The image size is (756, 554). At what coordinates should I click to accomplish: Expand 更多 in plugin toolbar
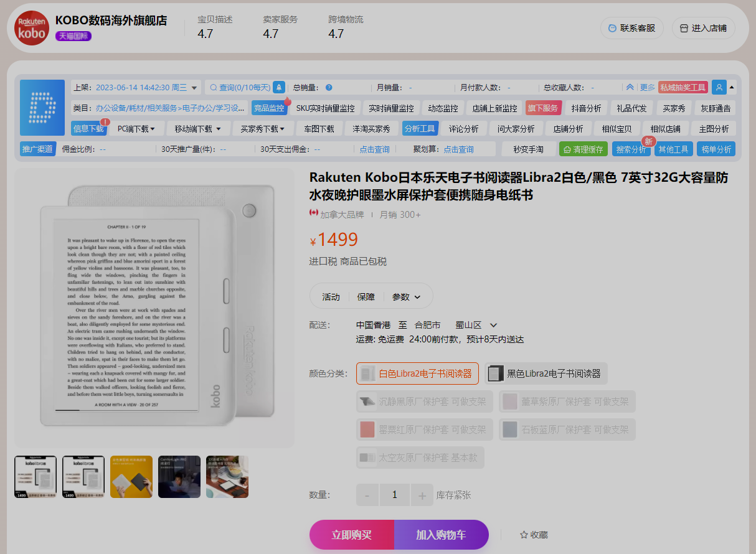tap(648, 88)
